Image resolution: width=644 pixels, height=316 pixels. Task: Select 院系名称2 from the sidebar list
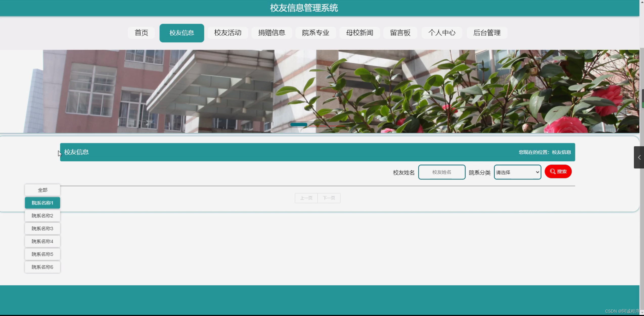point(42,215)
